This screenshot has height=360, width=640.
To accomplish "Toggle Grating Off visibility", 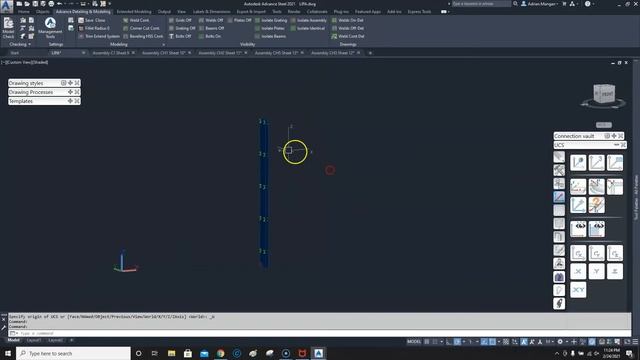I will pyautogui.click(x=182, y=28).
